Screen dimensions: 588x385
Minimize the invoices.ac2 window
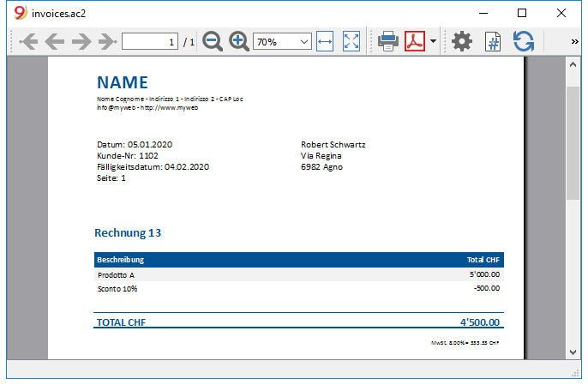pyautogui.click(x=483, y=13)
